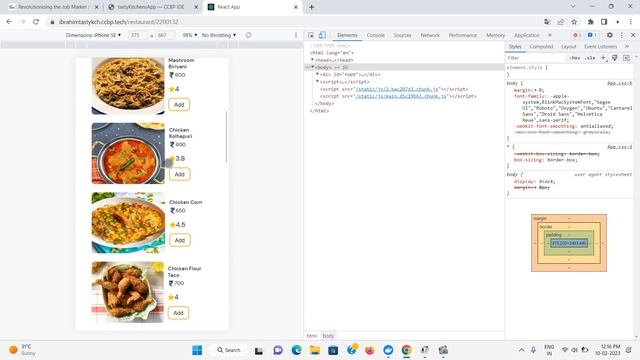Click the blue issues count badge

[x=592, y=35]
